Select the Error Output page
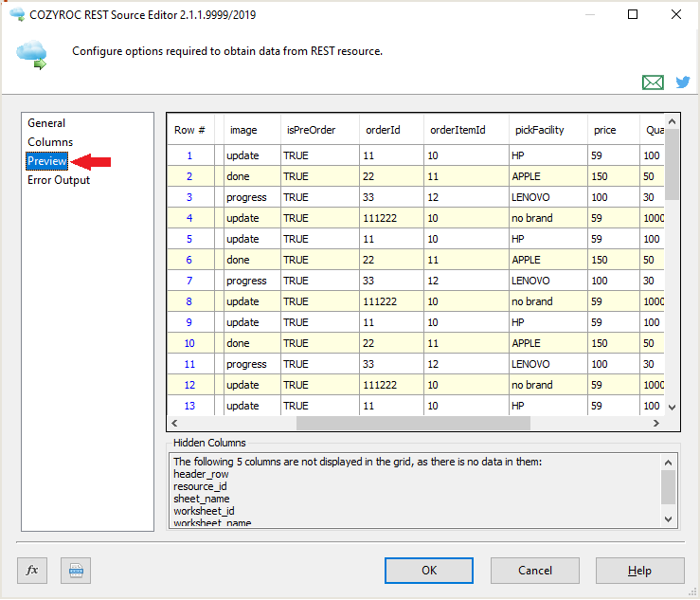700x600 pixels. [59, 180]
